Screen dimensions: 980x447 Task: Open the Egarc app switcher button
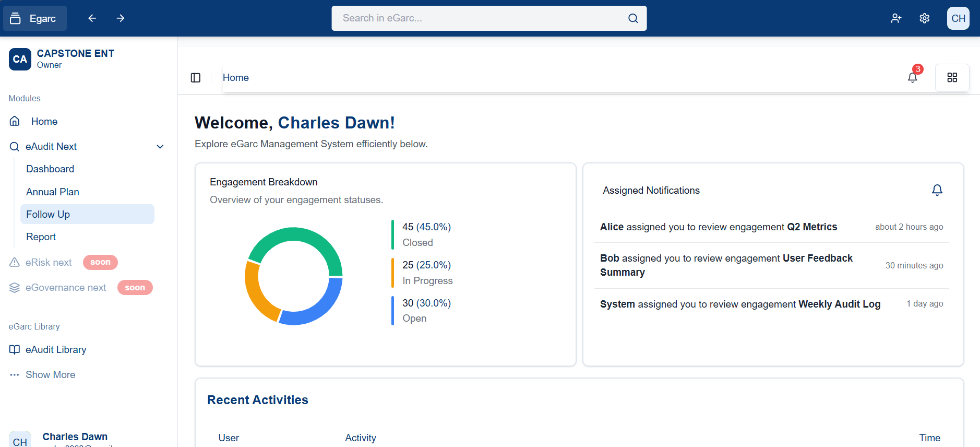[x=34, y=18]
